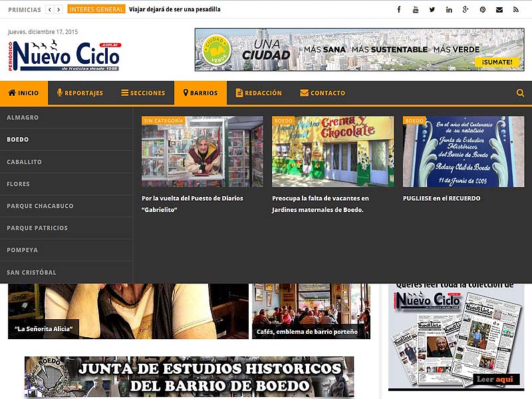Select San Cristóbal in the barrios list
532x399 pixels.
66,272
